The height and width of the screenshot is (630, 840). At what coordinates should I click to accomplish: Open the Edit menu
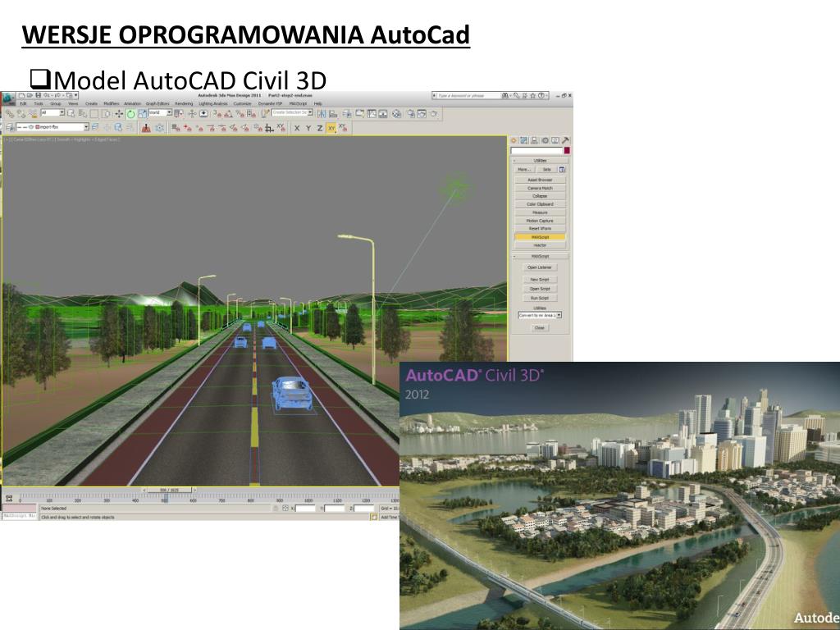coord(23,103)
